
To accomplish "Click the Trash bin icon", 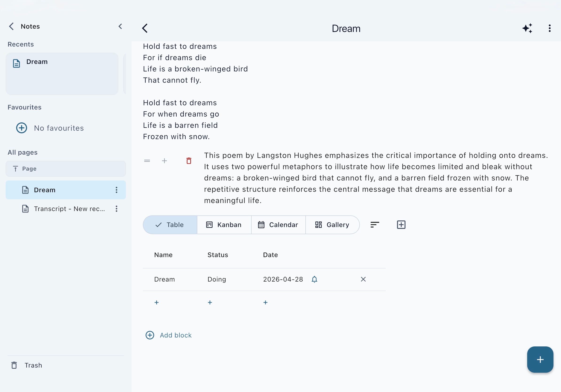I will tap(14, 365).
